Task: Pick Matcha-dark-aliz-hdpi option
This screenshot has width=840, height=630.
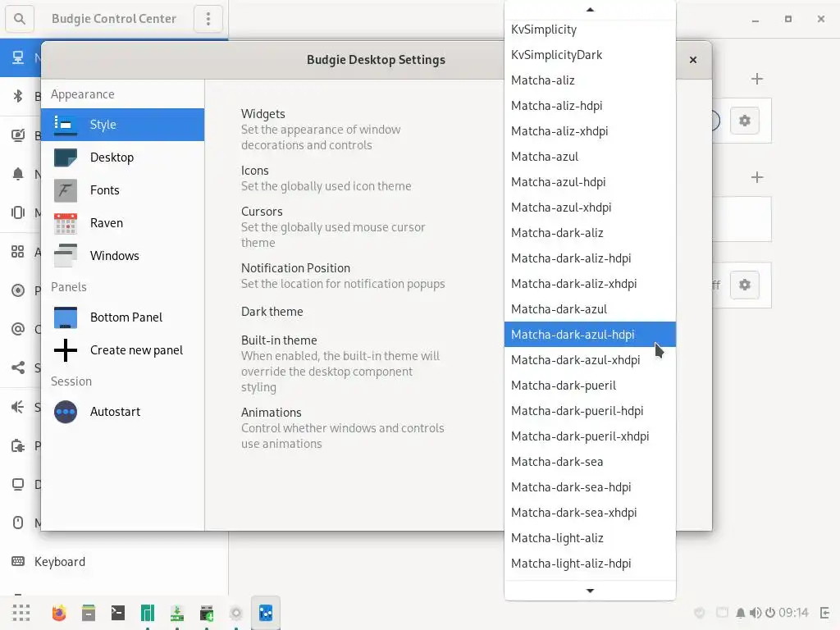Action: tap(590, 258)
